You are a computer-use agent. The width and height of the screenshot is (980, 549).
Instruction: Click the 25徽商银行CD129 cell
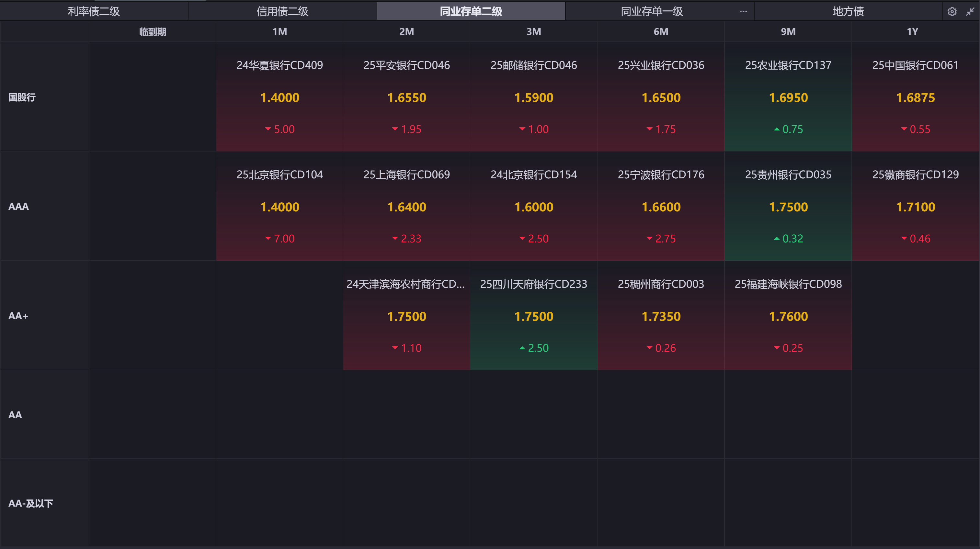(915, 206)
